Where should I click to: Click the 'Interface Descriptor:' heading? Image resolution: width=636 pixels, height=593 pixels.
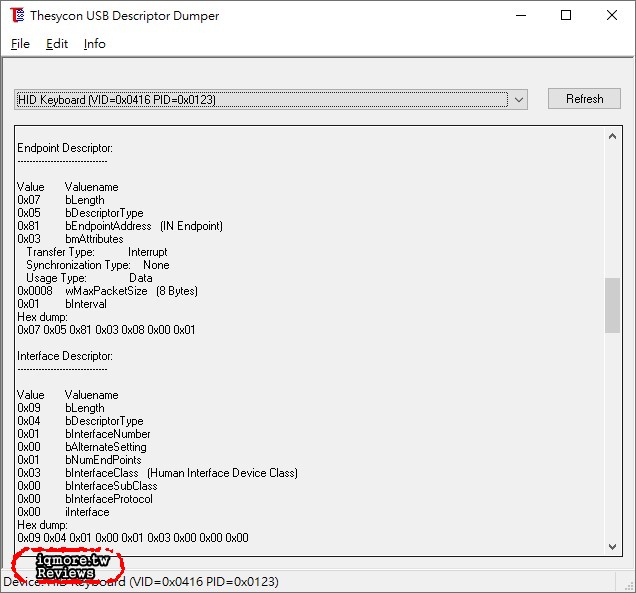point(65,356)
